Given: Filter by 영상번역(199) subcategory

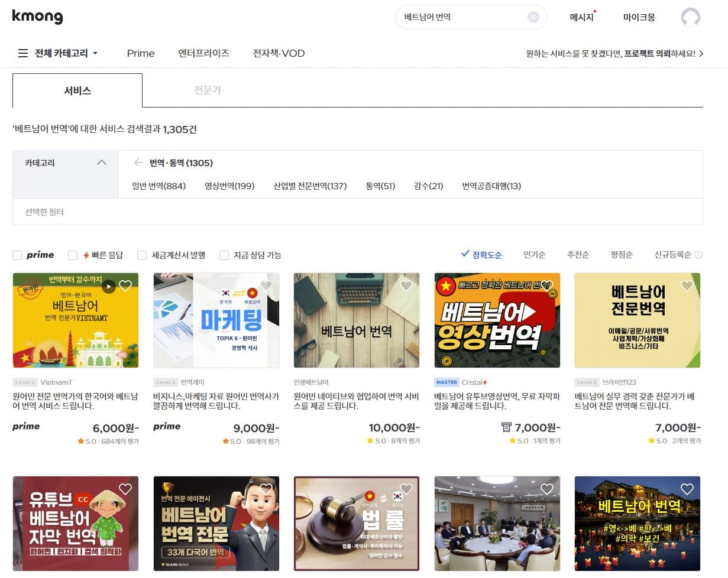Looking at the screenshot, I should click(229, 186).
